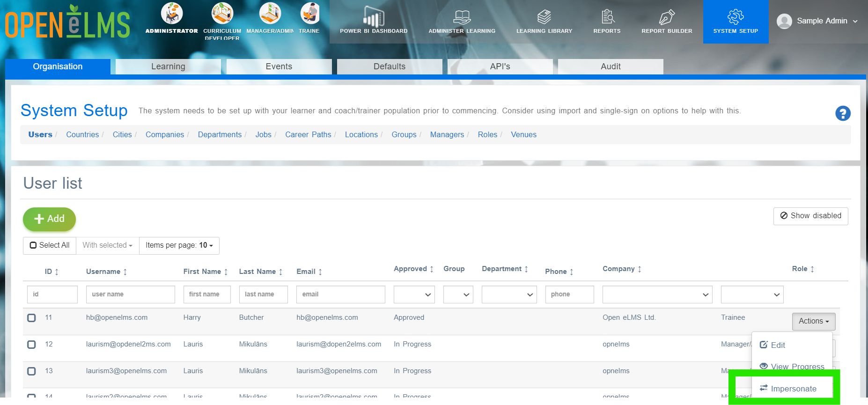Toggle Show disabled users
The height and width of the screenshot is (405, 868).
tap(810, 216)
